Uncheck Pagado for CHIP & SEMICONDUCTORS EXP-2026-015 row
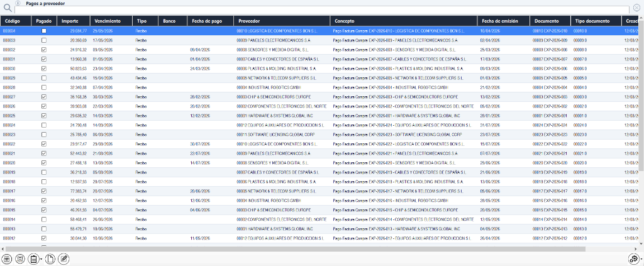The image size is (644, 266). pos(44,210)
